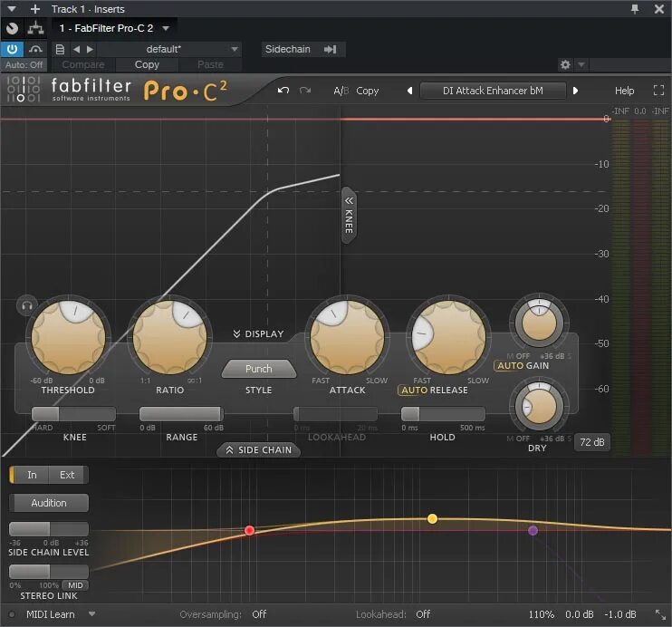Click the plugin power bypass icon
This screenshot has width=672, height=627.
point(12,49)
